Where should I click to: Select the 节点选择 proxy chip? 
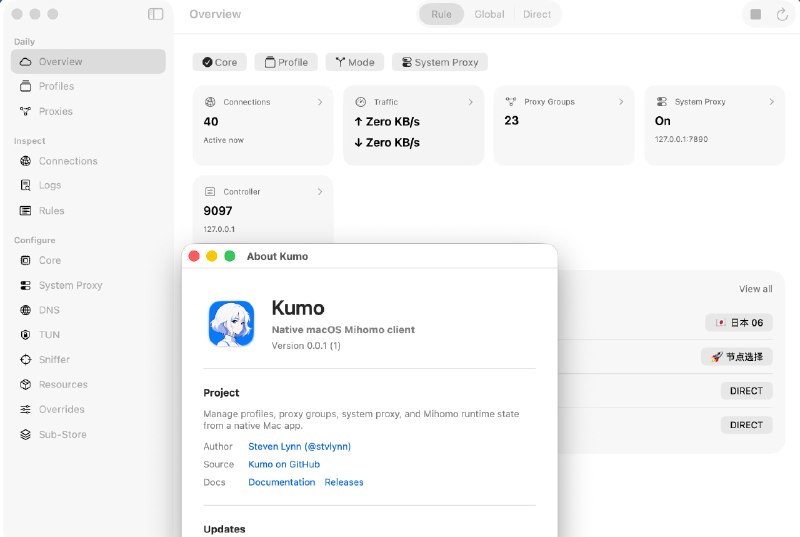(x=737, y=356)
